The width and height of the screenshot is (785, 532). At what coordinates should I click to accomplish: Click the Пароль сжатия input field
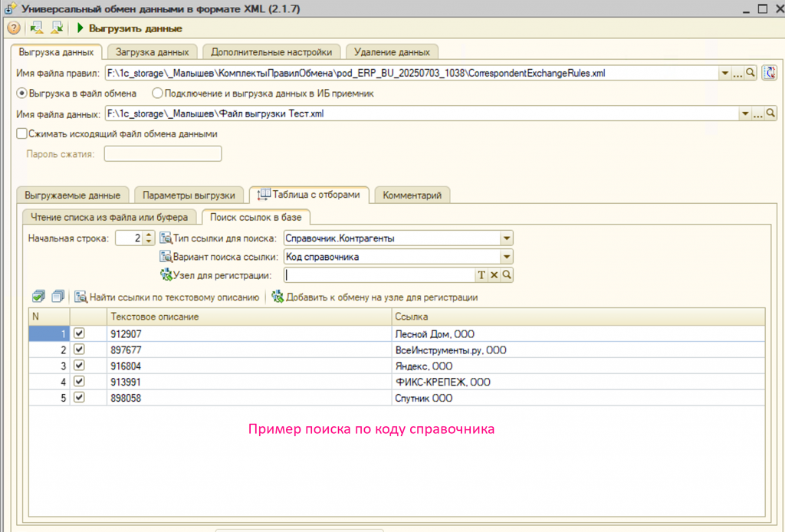(x=163, y=153)
